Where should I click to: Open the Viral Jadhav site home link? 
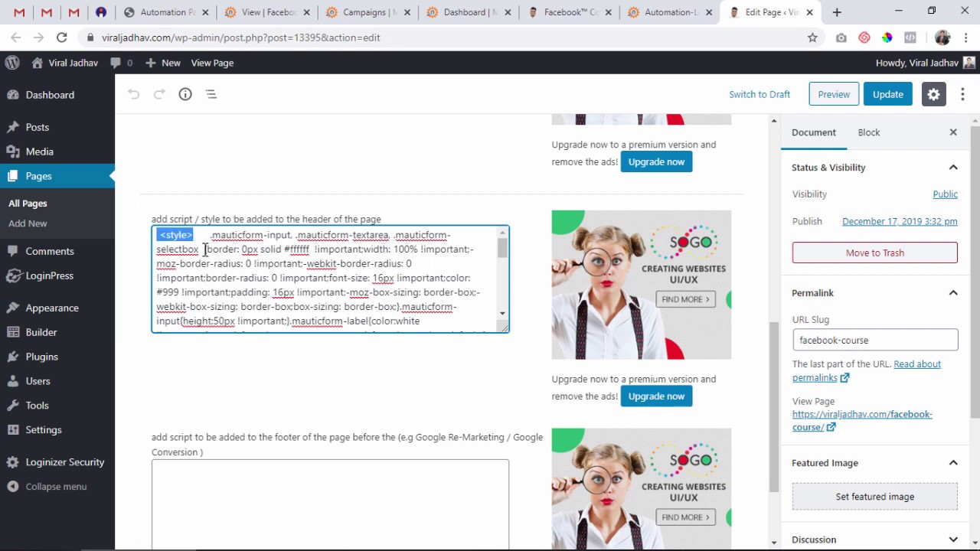[65, 63]
